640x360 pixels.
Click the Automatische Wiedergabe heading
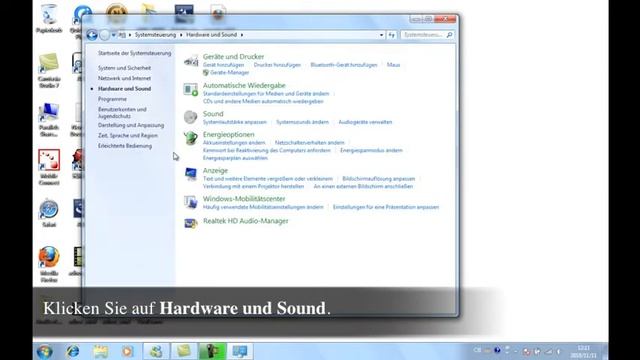(x=244, y=85)
